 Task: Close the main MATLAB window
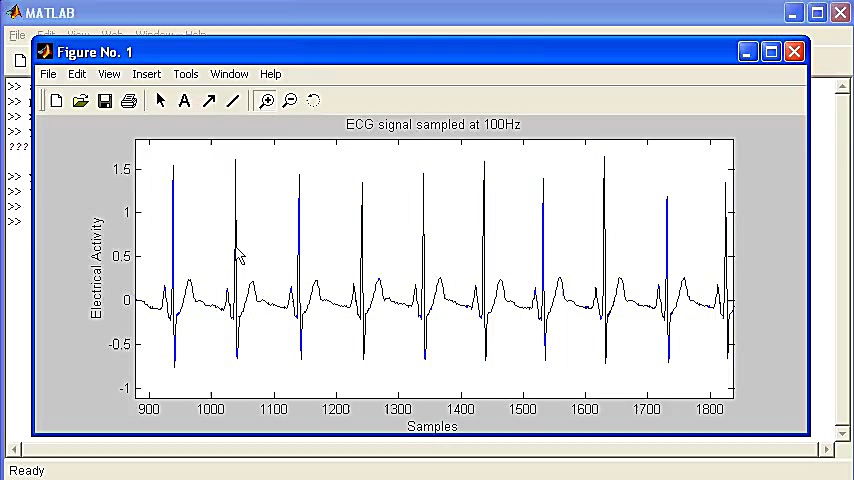(x=841, y=13)
